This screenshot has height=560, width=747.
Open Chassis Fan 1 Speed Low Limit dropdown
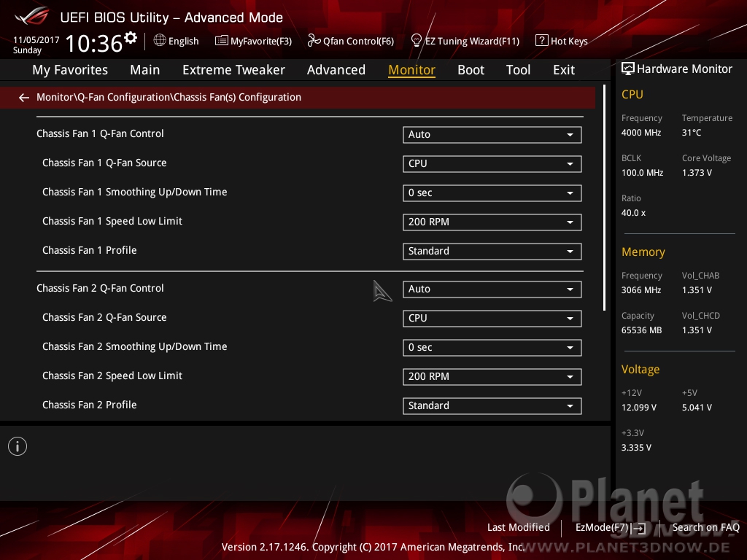492,222
